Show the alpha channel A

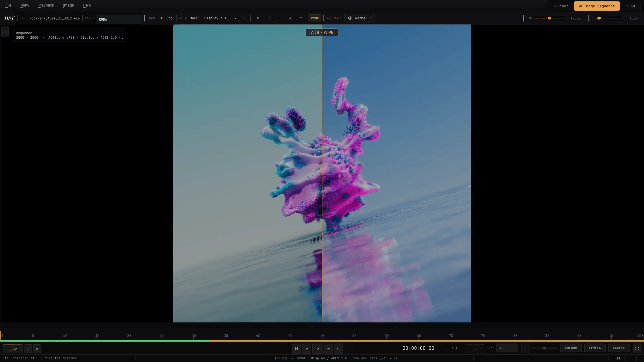[290, 18]
